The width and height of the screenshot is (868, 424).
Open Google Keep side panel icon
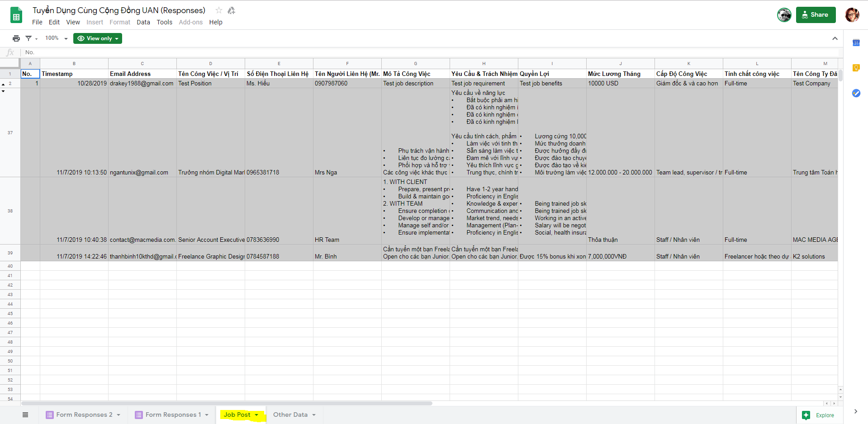(856, 68)
